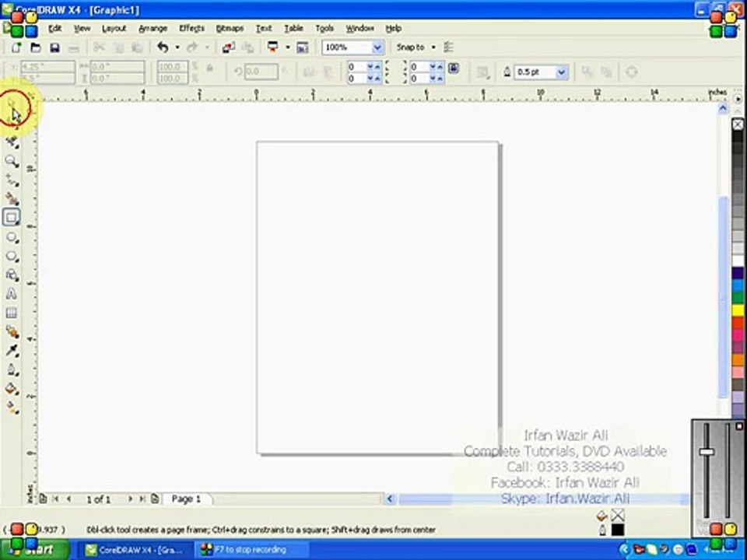This screenshot has width=747, height=560.
Task: Open the zoom level 100% dropdown
Action: pyautogui.click(x=377, y=47)
